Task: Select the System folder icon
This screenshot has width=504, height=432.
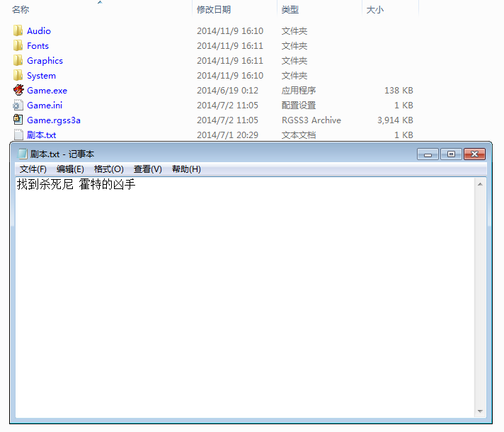Action: tap(18, 75)
